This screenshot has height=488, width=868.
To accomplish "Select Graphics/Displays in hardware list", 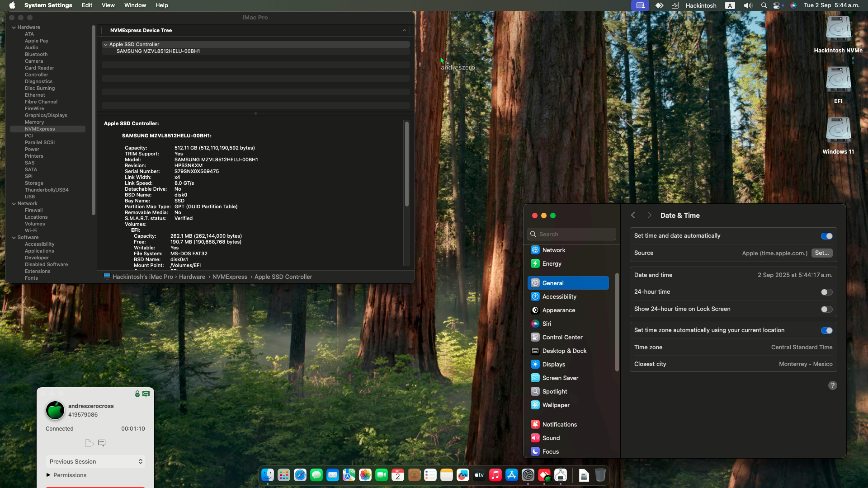I will coord(46,115).
